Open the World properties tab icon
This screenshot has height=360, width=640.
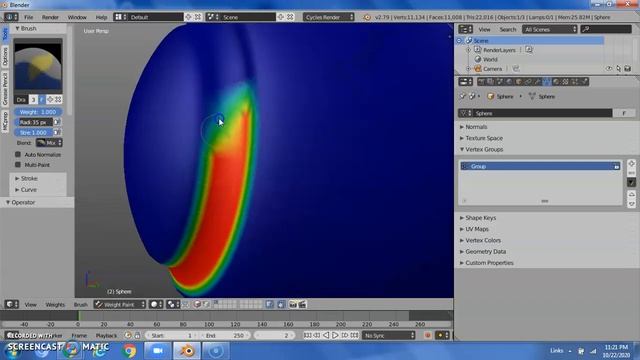point(509,82)
